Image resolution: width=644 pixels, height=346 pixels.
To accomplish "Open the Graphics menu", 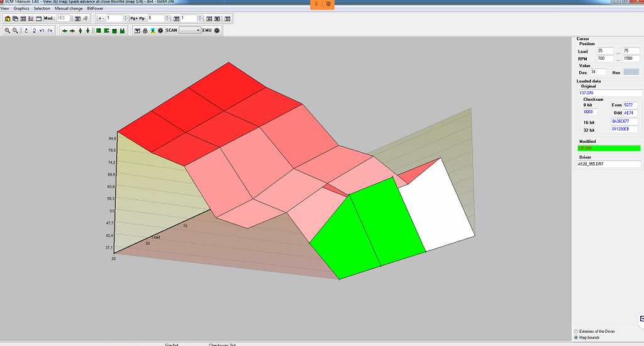I will pyautogui.click(x=21, y=8).
